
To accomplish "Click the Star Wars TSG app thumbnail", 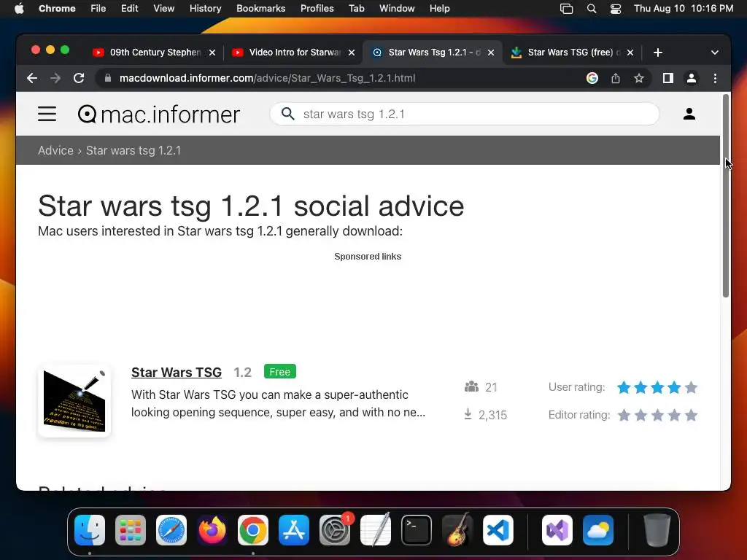I will click(x=74, y=401).
